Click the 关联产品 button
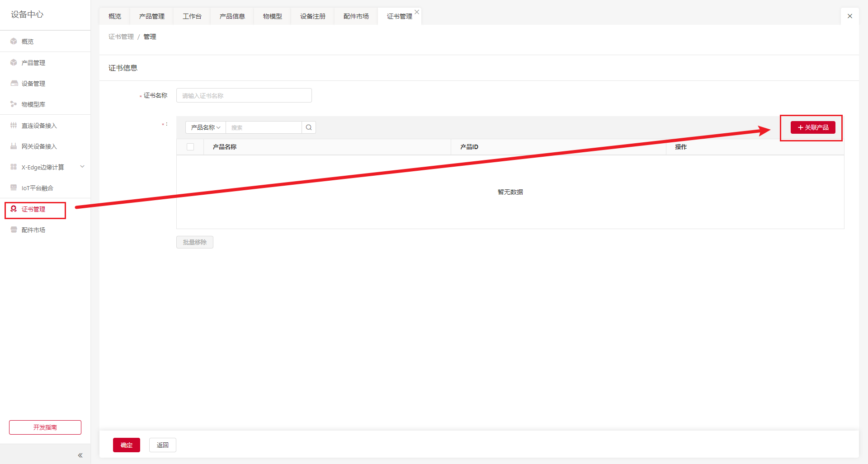868x464 pixels. point(813,127)
